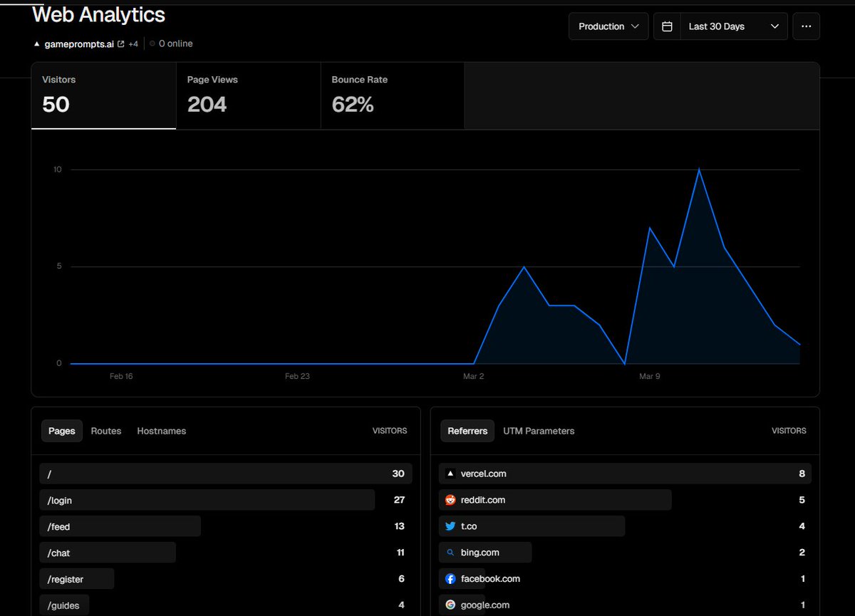
Task: Click the Bing search icon in referrers
Action: [x=450, y=552]
